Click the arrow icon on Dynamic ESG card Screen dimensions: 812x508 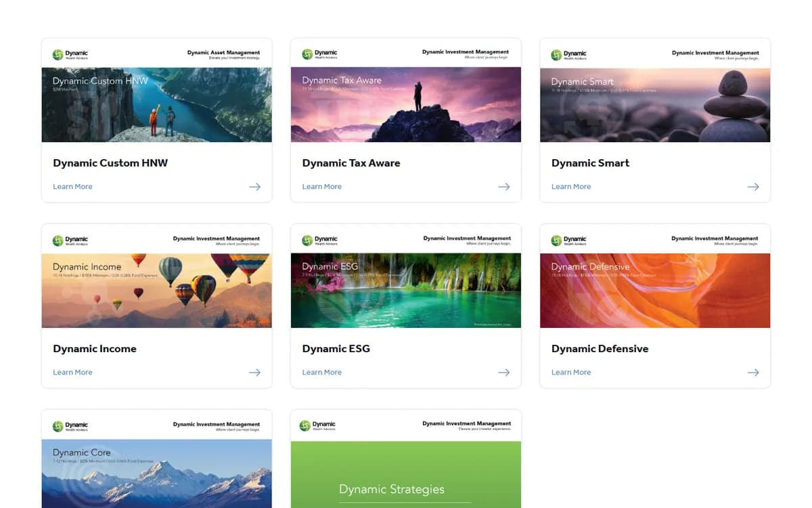click(503, 373)
